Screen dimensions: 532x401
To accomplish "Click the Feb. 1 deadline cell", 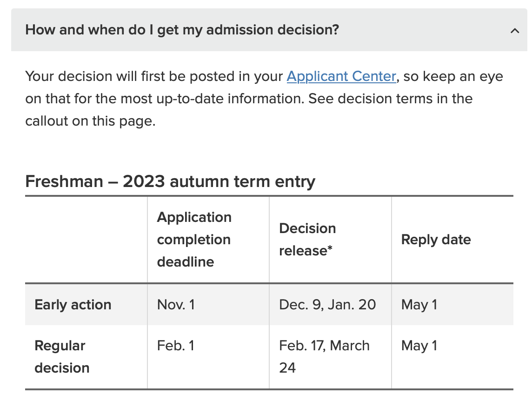I will point(175,346).
